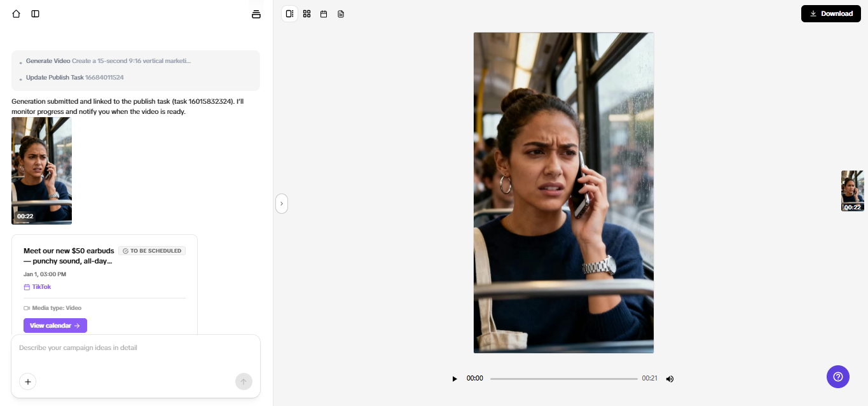Select the media preview view icon

pyautogui.click(x=289, y=13)
